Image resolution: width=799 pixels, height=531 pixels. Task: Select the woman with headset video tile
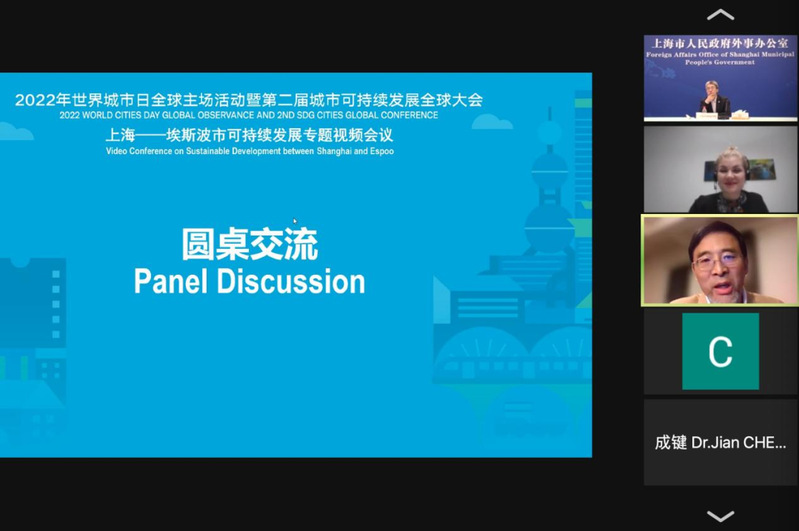click(x=720, y=169)
